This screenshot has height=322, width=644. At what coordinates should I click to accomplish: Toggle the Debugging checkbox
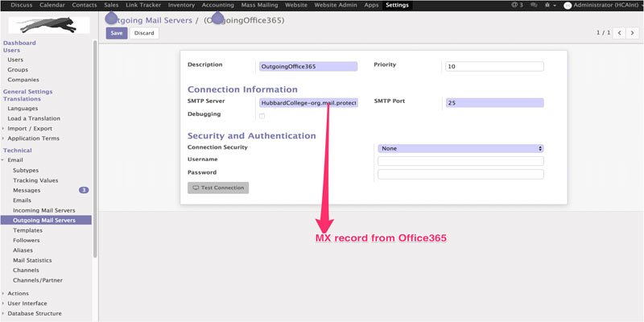[x=262, y=116]
